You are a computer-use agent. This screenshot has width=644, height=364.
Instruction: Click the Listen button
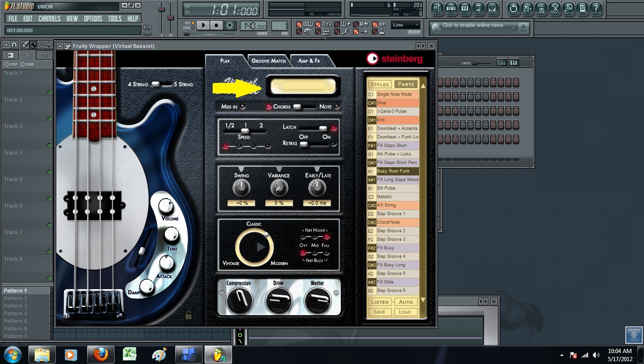click(380, 302)
